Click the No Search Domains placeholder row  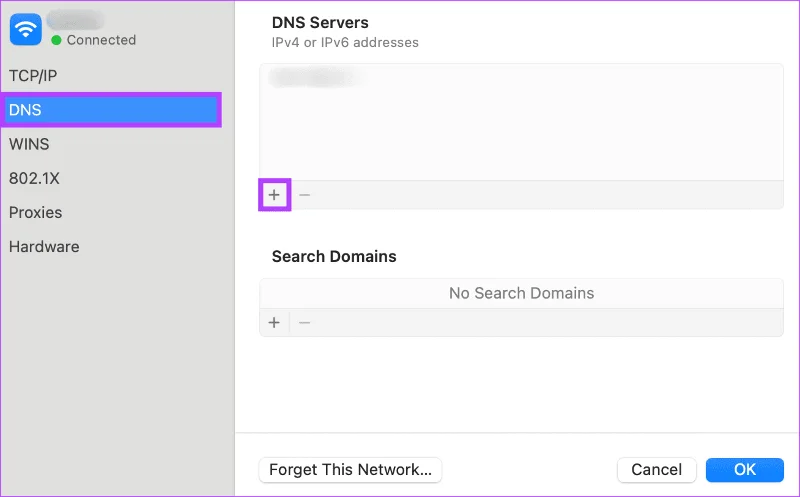click(521, 293)
